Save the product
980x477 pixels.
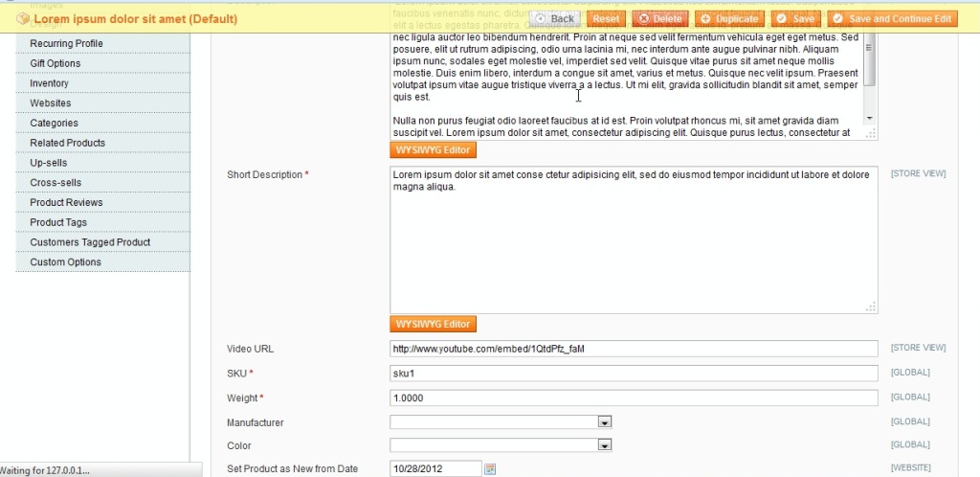tap(795, 19)
